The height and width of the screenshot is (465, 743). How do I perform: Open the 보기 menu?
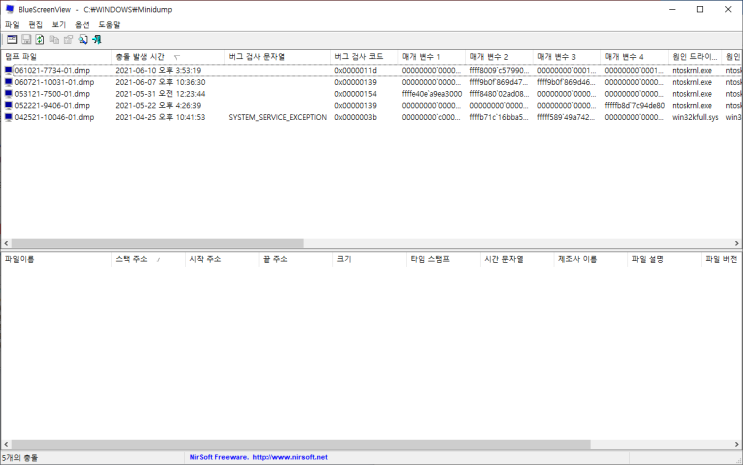click(59, 24)
